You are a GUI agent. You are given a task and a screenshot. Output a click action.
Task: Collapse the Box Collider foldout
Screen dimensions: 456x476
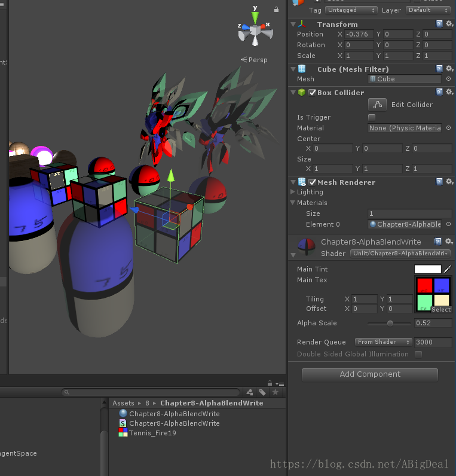[x=293, y=93]
